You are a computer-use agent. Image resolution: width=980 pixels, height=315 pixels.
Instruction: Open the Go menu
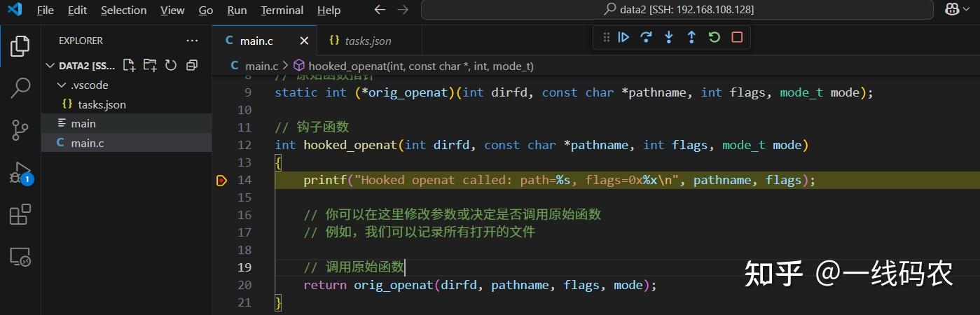[x=206, y=10]
